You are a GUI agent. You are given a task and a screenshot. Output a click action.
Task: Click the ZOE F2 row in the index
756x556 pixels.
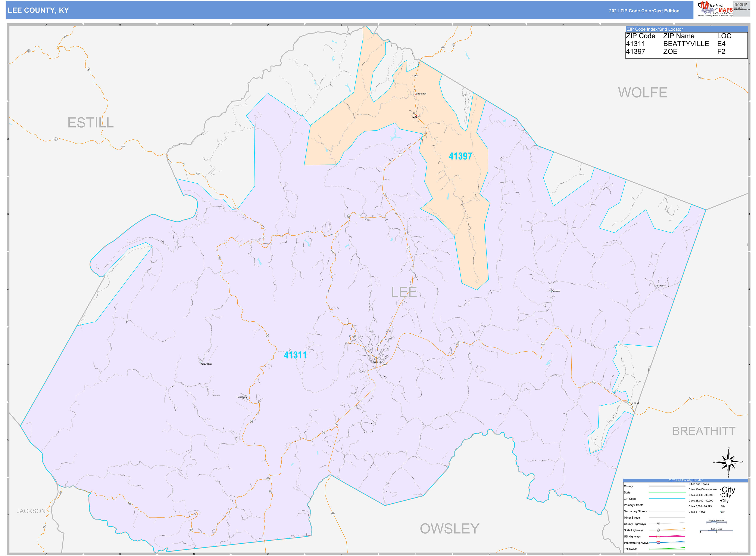[x=676, y=52]
